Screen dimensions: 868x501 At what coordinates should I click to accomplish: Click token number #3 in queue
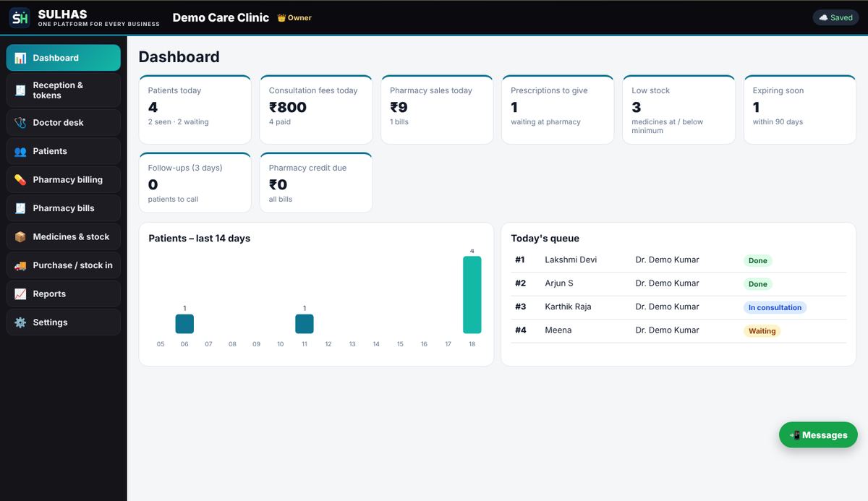coord(521,307)
